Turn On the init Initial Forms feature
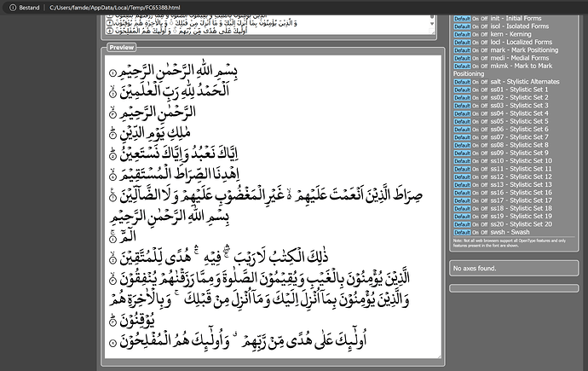The image size is (588, 371). tap(476, 19)
